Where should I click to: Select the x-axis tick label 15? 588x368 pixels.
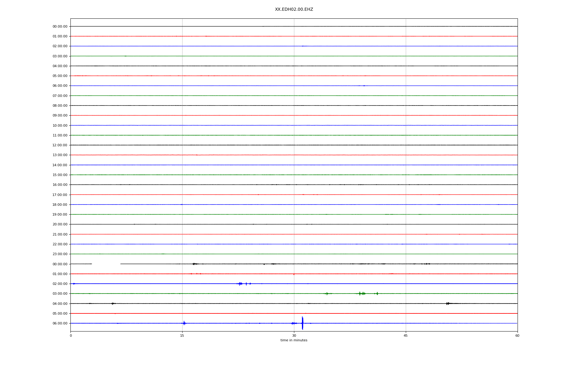pos(182,335)
